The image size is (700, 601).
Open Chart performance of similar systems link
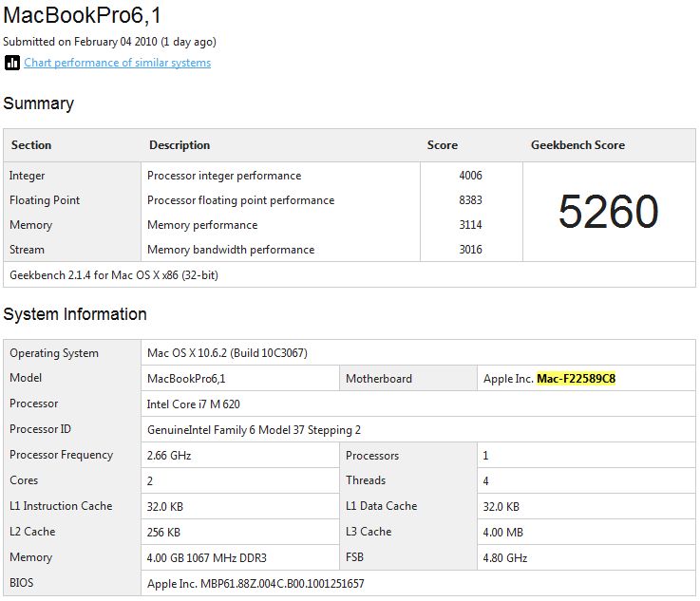(117, 63)
